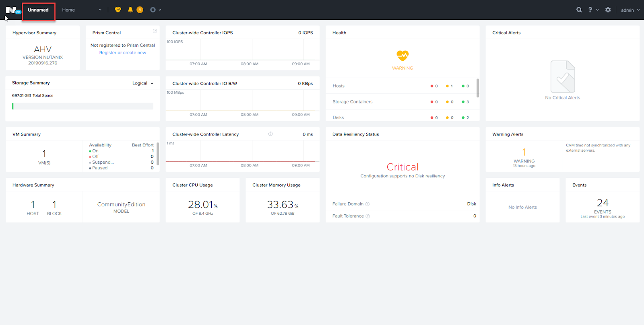The image size is (644, 325).
Task: Click the Controller Latency help icon
Action: pos(270,134)
